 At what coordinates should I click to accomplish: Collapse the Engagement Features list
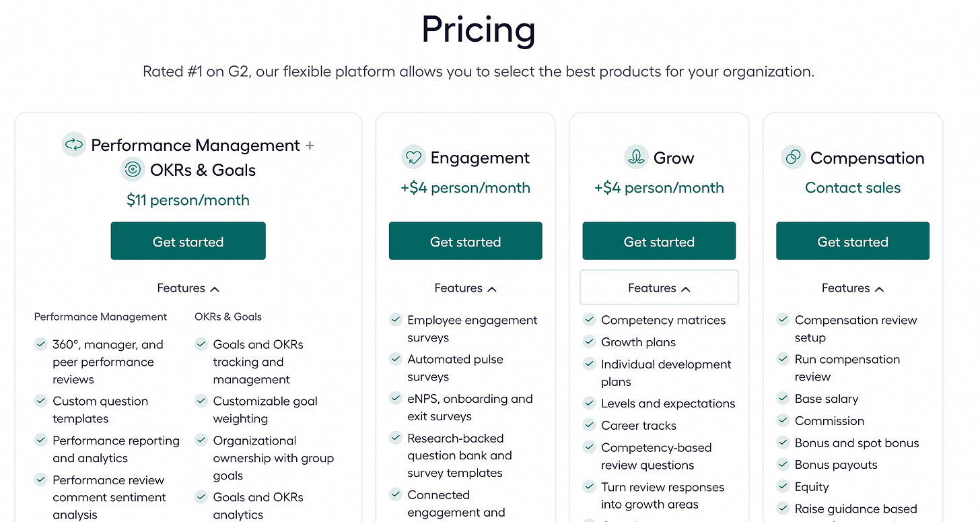465,288
